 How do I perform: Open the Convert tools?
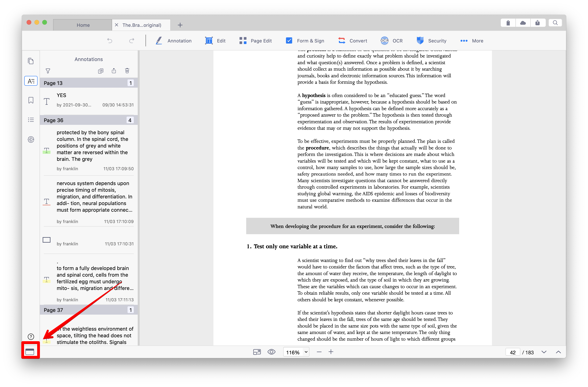point(352,41)
